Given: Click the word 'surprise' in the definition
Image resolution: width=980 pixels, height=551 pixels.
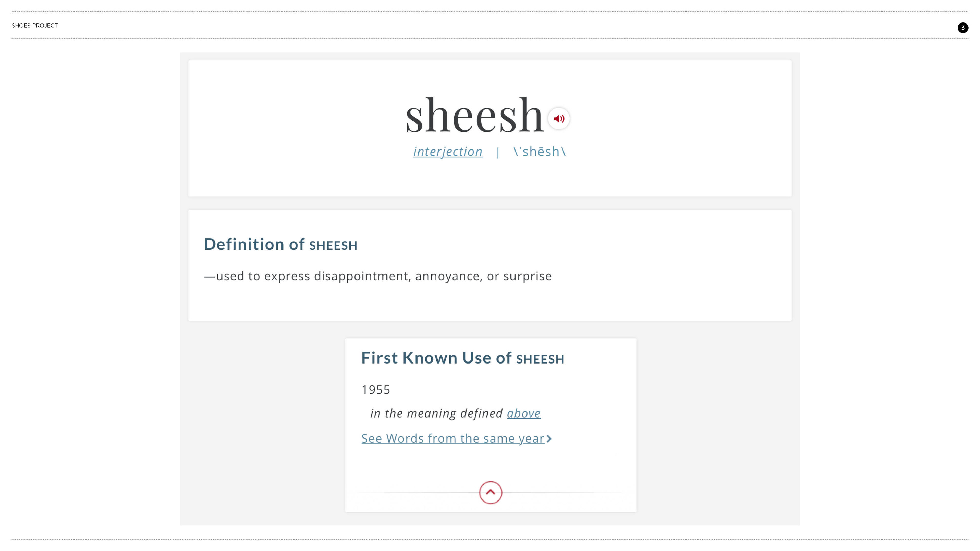Looking at the screenshot, I should 527,277.
